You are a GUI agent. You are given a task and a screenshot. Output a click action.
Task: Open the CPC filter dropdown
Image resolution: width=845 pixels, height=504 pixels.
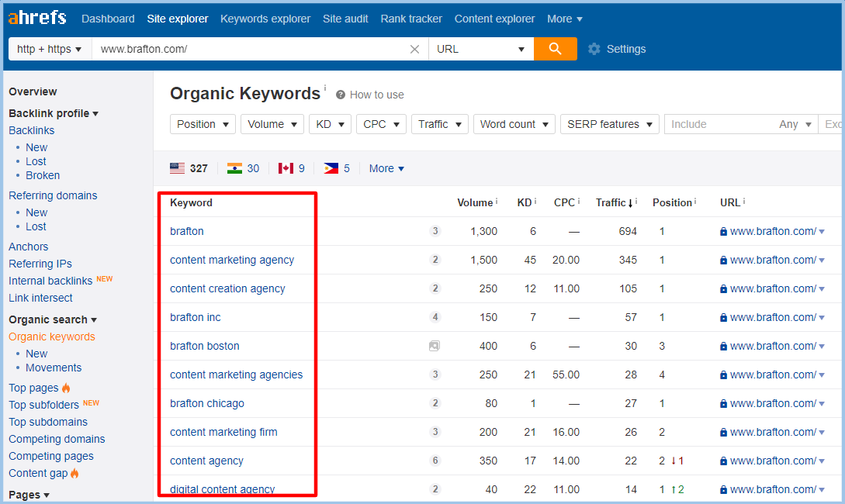click(381, 124)
